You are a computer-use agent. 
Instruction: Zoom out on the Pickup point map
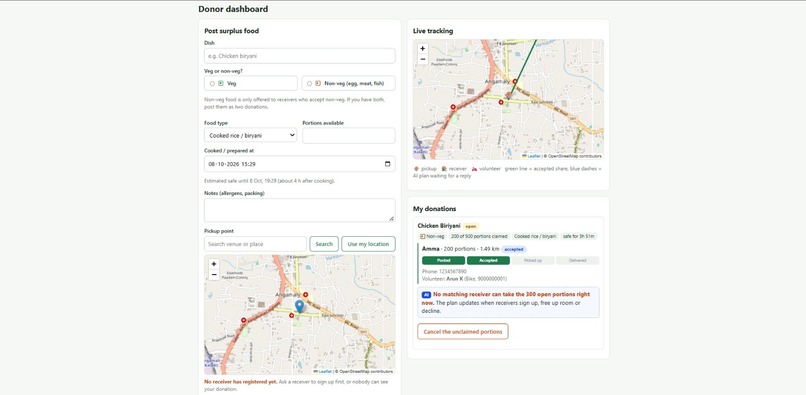pos(214,275)
